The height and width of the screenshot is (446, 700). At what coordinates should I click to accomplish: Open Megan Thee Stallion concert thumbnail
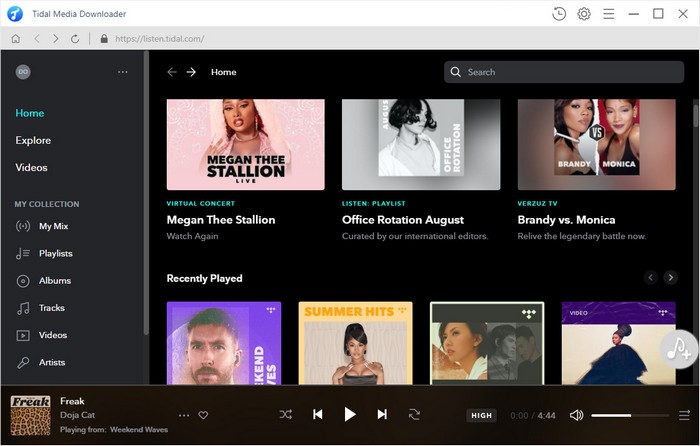(246, 144)
